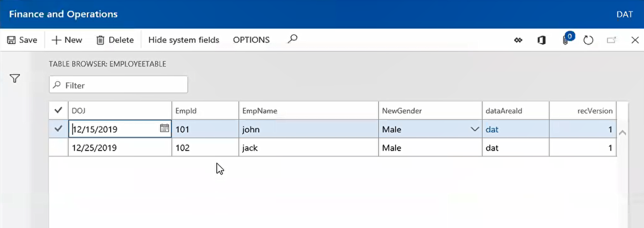Click the dat link in john's row
The image size is (644, 228).
click(x=492, y=130)
